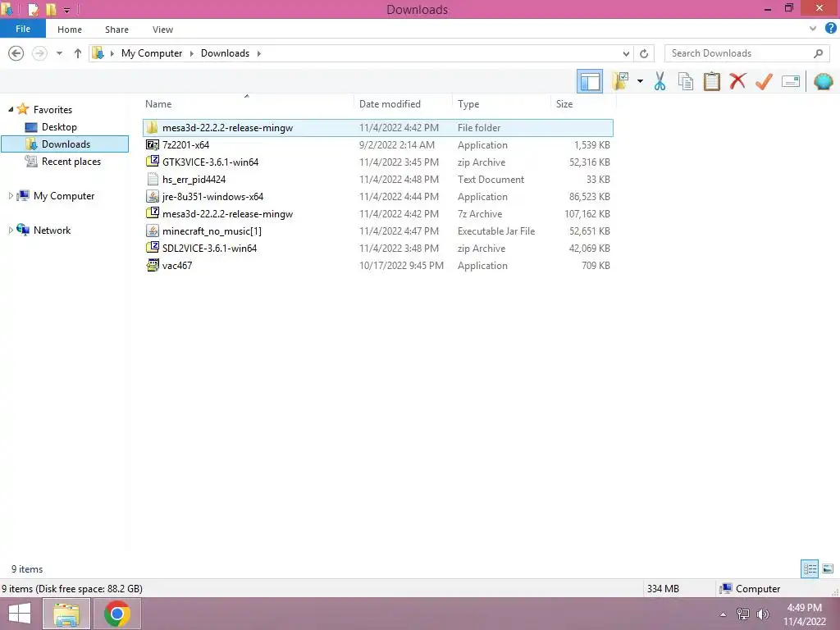
Task: Switch to large icons view button
Action: pyautogui.click(x=828, y=568)
